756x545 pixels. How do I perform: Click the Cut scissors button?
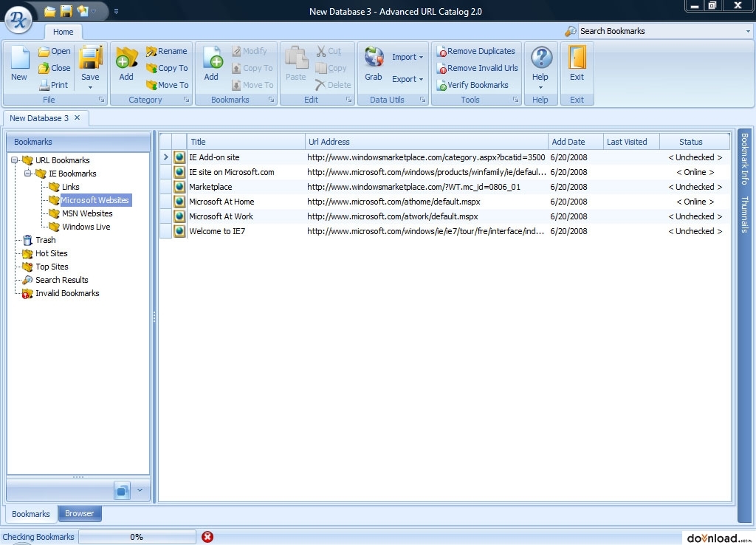[329, 51]
